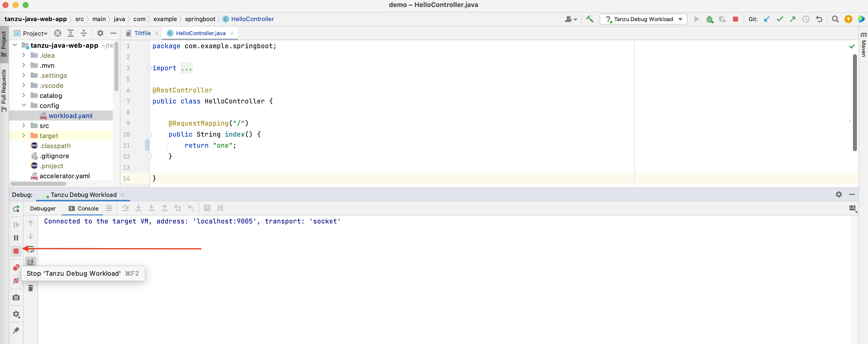Click Expand All in project panel
This screenshot has width=868, height=344.
tap(71, 33)
